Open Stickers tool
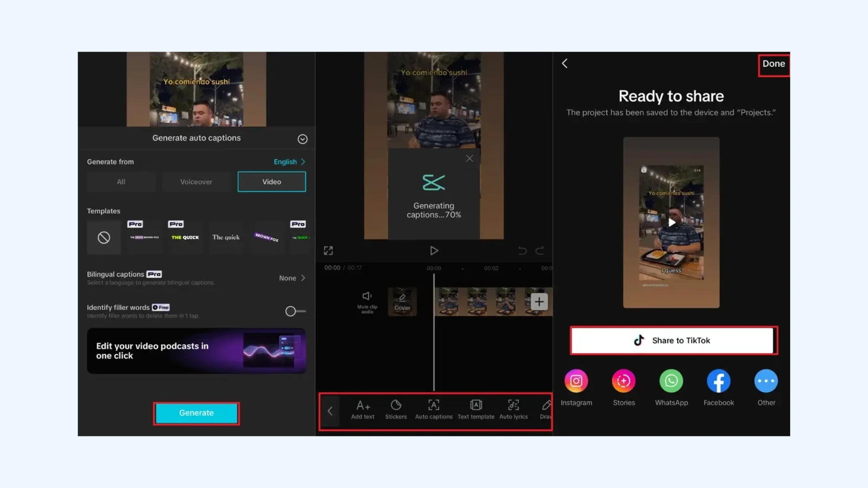868x488 pixels. tap(396, 410)
